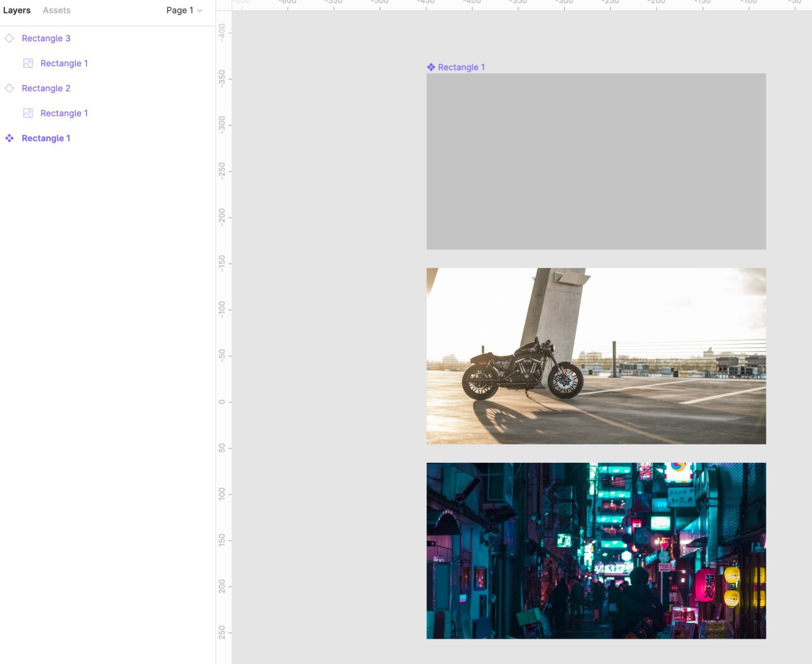
Task: Click the component icon beside canvas Rectangle 1 label
Action: (x=431, y=67)
